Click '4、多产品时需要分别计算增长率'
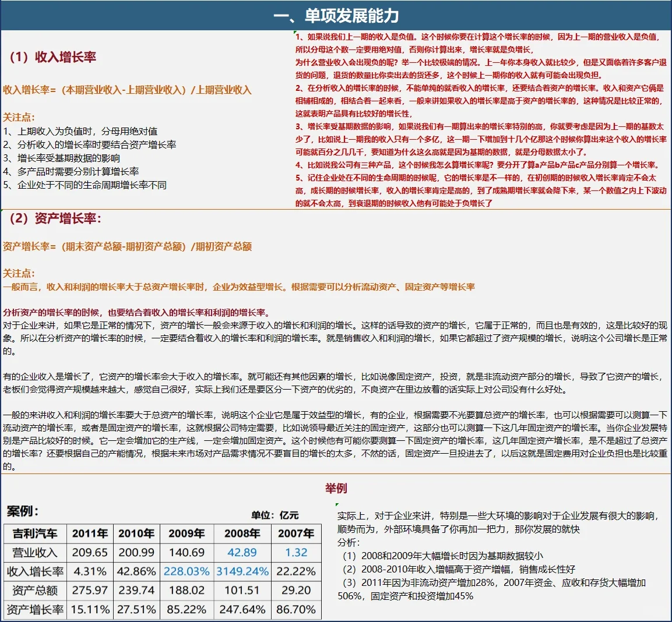Viewport: 672px width, 622px height. [71, 171]
